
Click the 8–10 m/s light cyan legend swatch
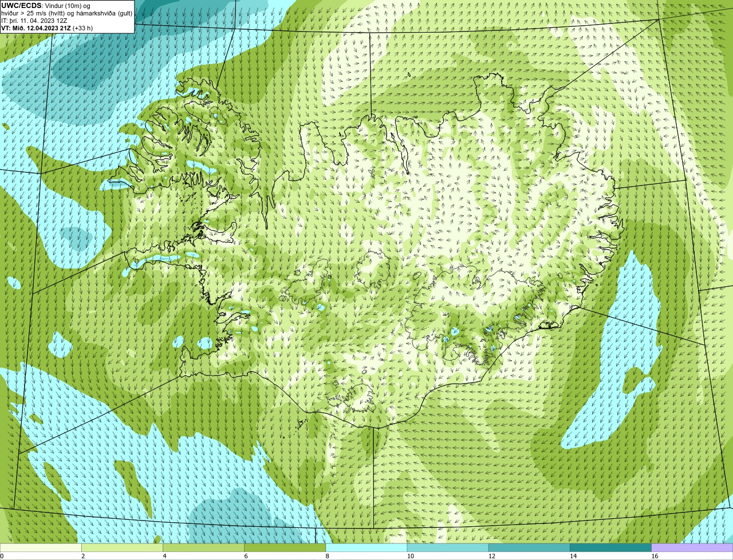point(366,548)
